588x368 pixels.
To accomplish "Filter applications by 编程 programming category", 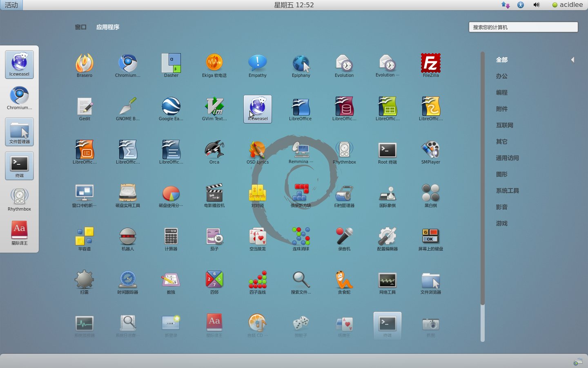I will (502, 92).
